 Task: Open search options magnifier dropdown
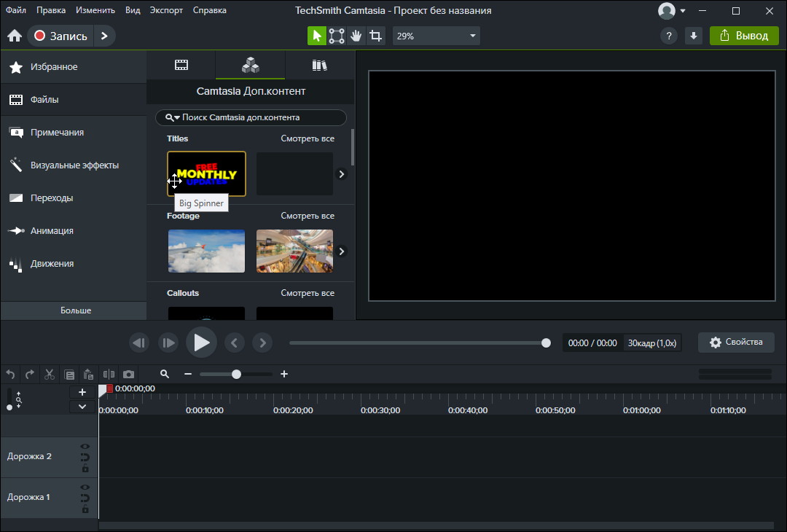(x=172, y=117)
